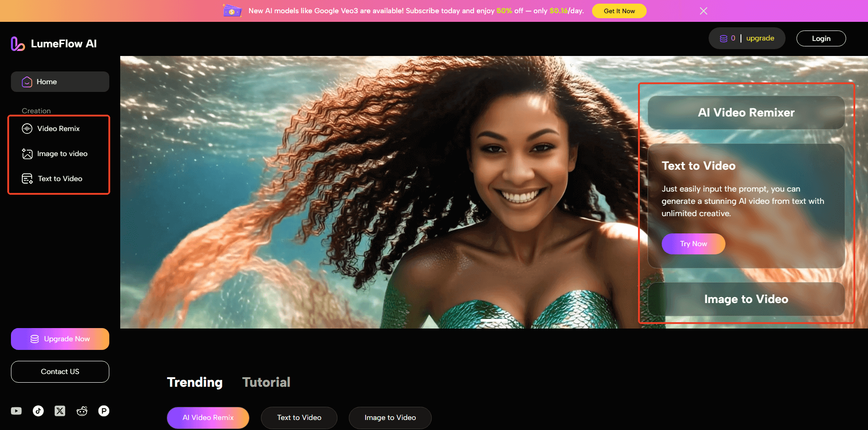Filter trending by Text to Video pill
This screenshot has height=430, width=868.
299,418
